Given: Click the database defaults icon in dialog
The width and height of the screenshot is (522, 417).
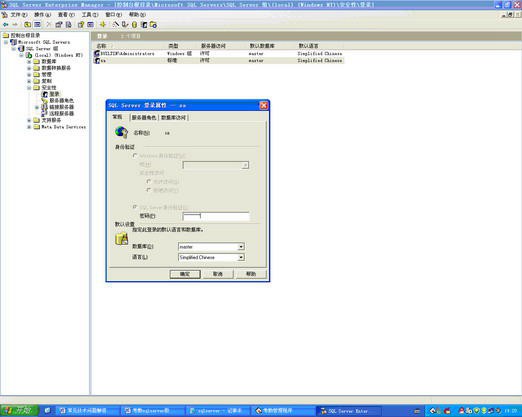Looking at the screenshot, I should click(122, 239).
